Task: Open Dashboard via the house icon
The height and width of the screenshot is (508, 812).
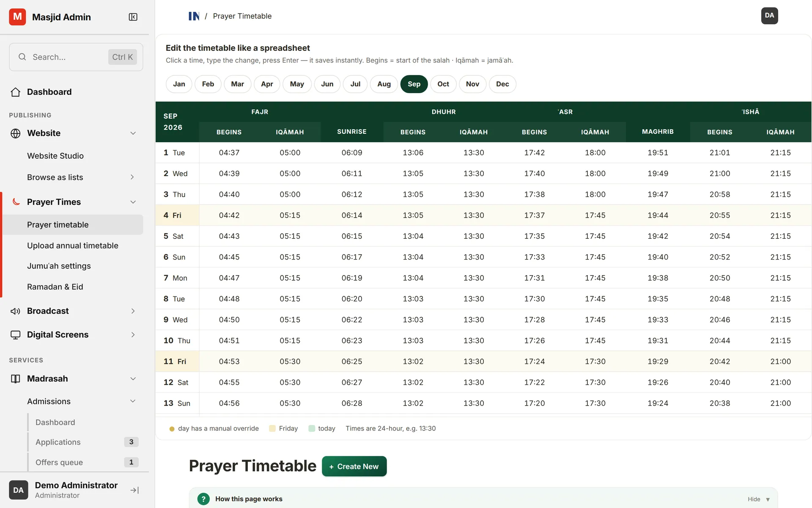Action: point(16,92)
